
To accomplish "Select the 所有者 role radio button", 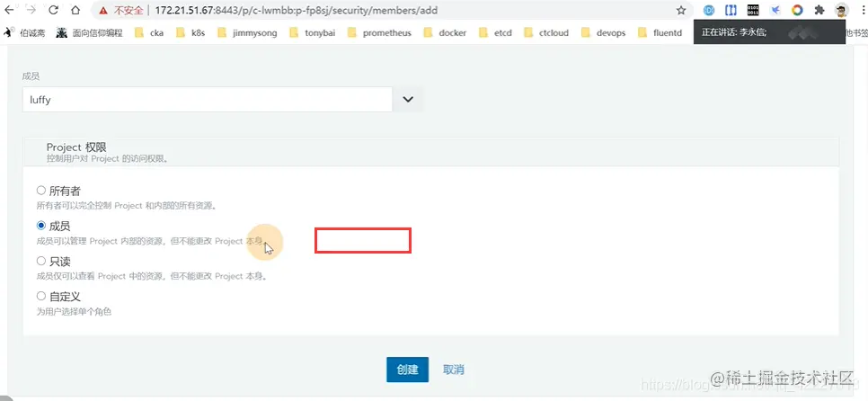I will [41, 191].
